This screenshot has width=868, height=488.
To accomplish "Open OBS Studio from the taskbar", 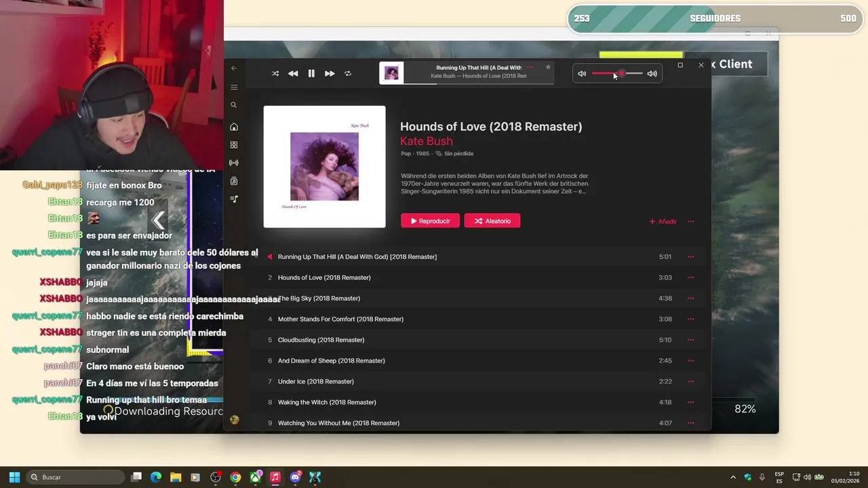I will pyautogui.click(x=216, y=477).
